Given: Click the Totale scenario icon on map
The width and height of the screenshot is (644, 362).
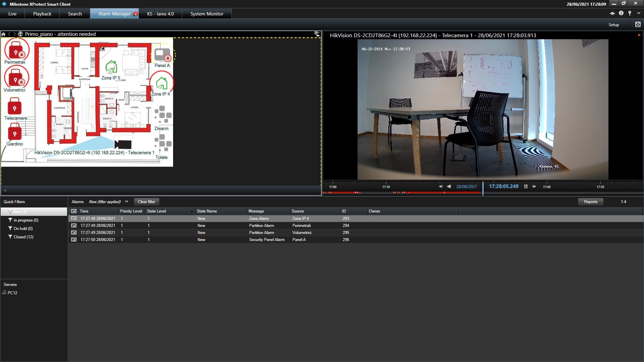Looking at the screenshot, I should point(163,143).
